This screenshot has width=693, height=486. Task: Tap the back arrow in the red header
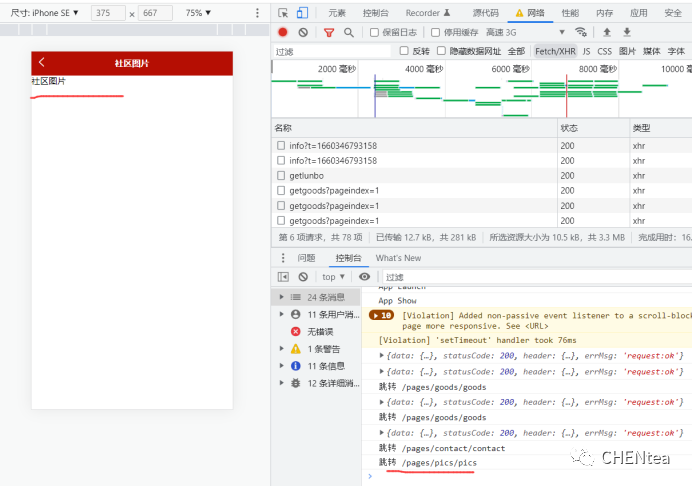pyautogui.click(x=42, y=63)
